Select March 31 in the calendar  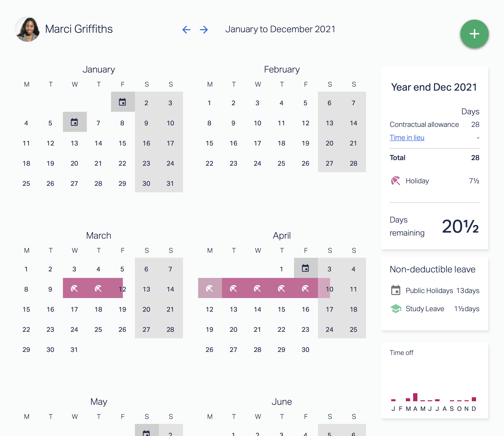point(74,350)
